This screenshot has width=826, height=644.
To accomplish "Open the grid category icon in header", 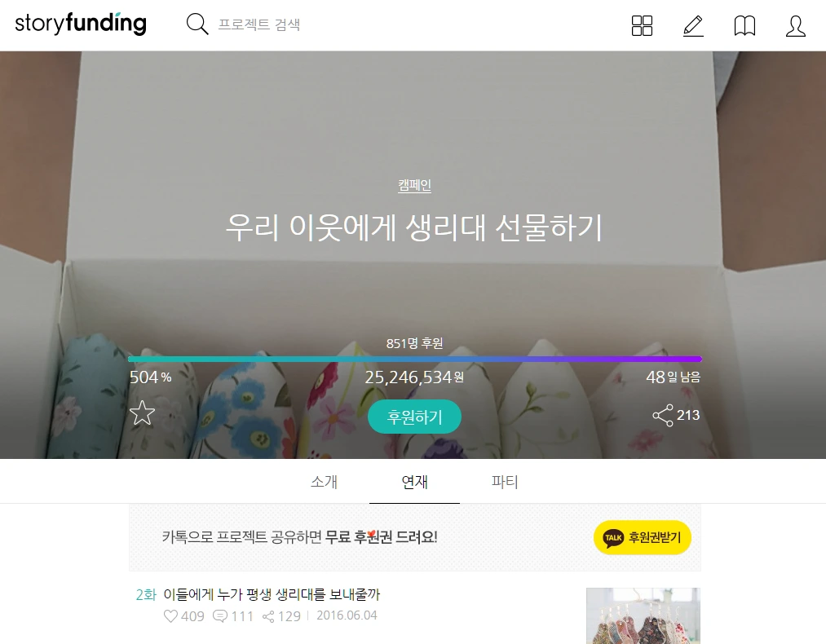I will coord(642,25).
